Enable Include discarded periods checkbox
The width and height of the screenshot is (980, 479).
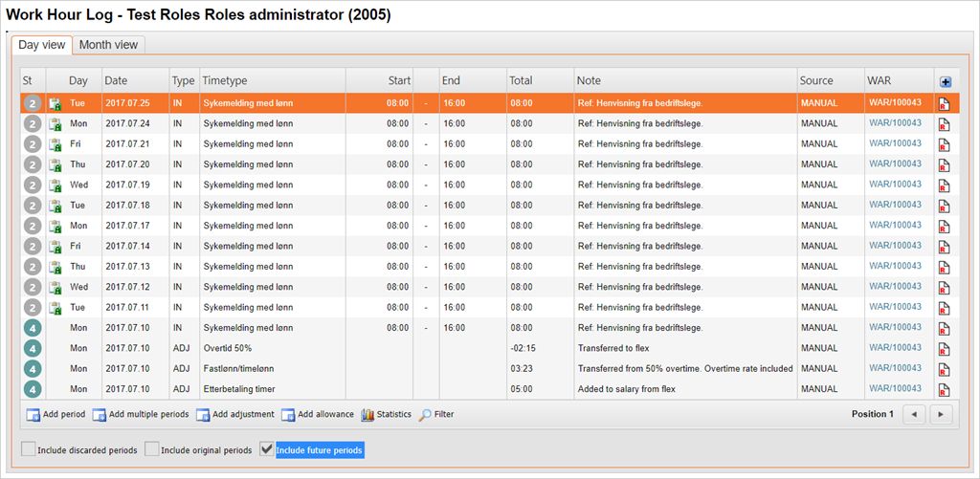point(28,449)
